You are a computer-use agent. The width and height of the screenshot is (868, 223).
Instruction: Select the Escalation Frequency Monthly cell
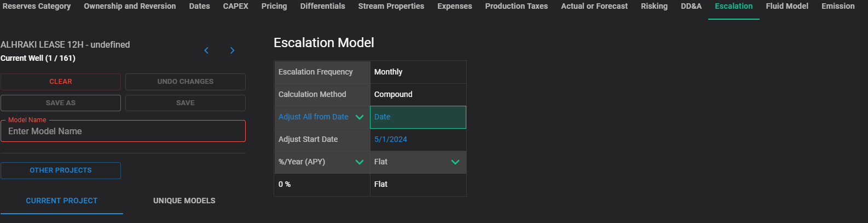point(418,72)
